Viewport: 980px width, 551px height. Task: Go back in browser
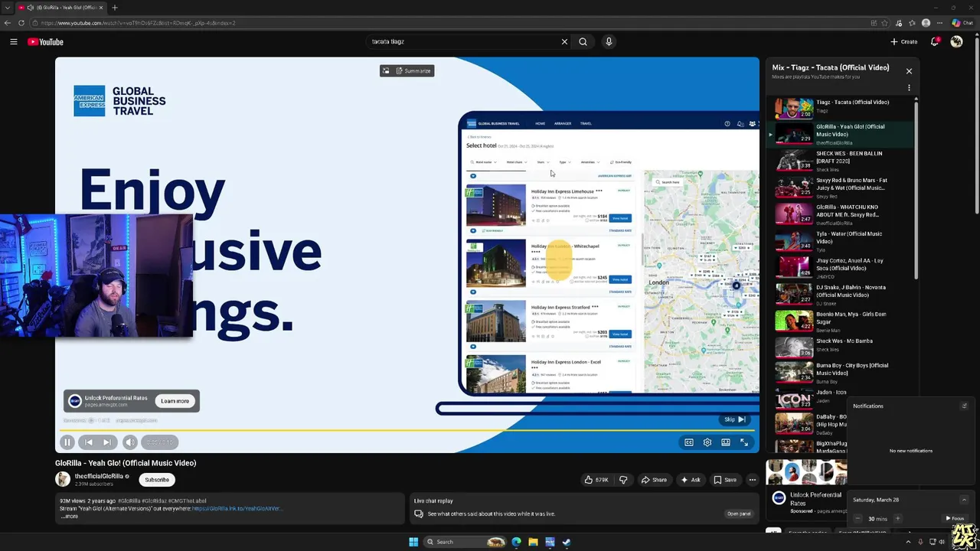[8, 23]
